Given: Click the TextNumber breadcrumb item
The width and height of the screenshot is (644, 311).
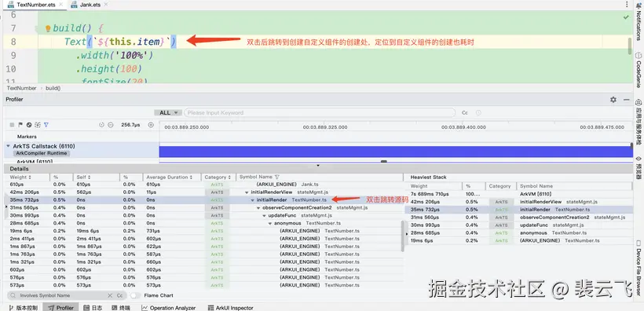Looking at the screenshot, I should [21, 88].
